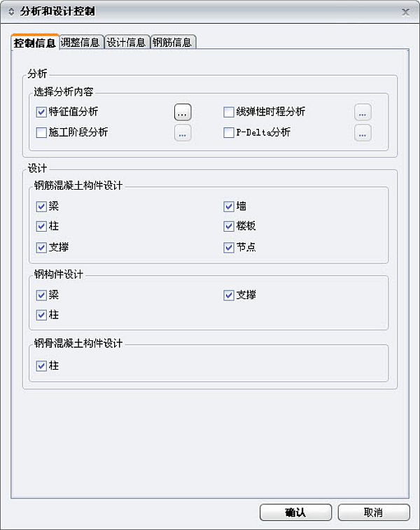Switch to the 设计信息 tab
The image size is (420, 530).
(x=126, y=43)
